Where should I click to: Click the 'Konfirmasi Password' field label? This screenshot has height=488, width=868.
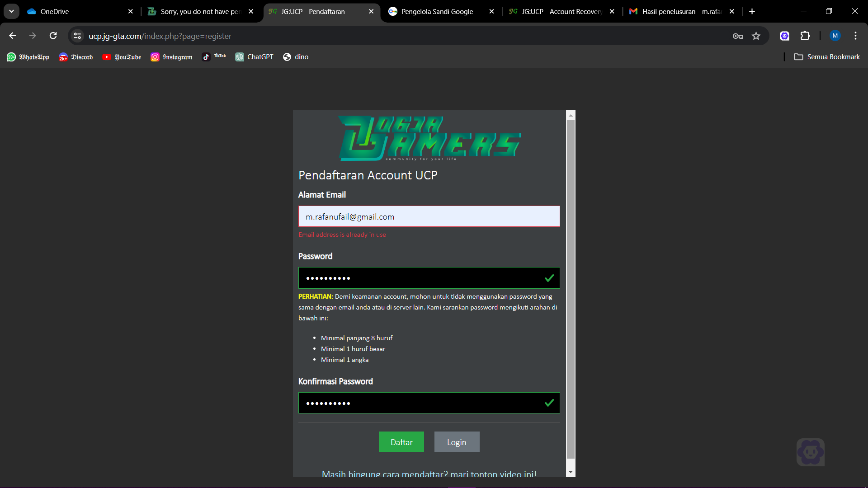click(335, 381)
